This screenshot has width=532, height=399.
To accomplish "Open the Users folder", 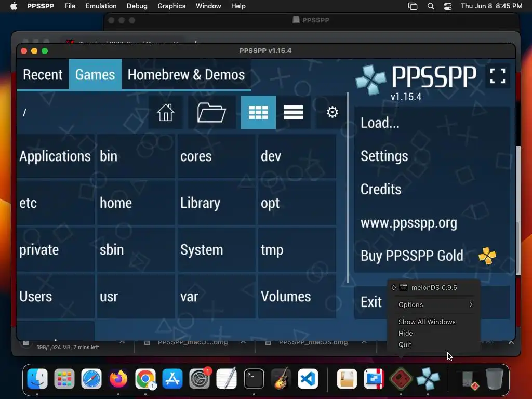I will [55, 297].
